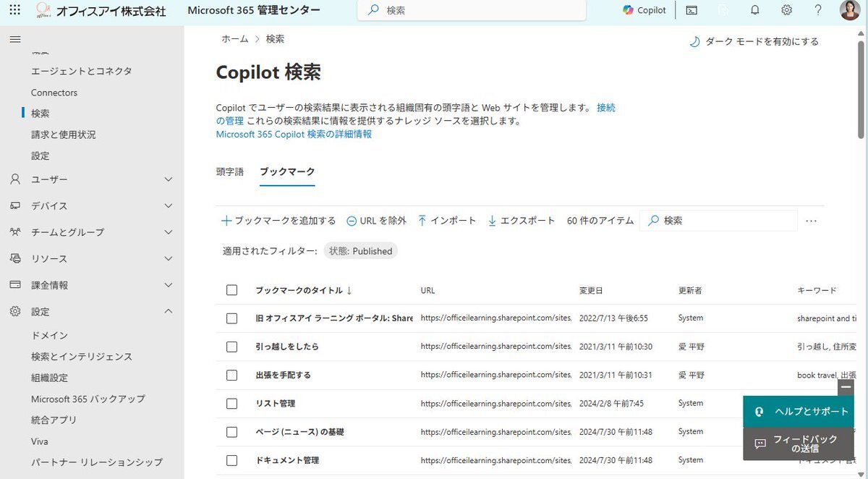This screenshot has height=479, width=868.
Task: Enable dark mode with ダーク モードを有効にする
Action: click(754, 42)
